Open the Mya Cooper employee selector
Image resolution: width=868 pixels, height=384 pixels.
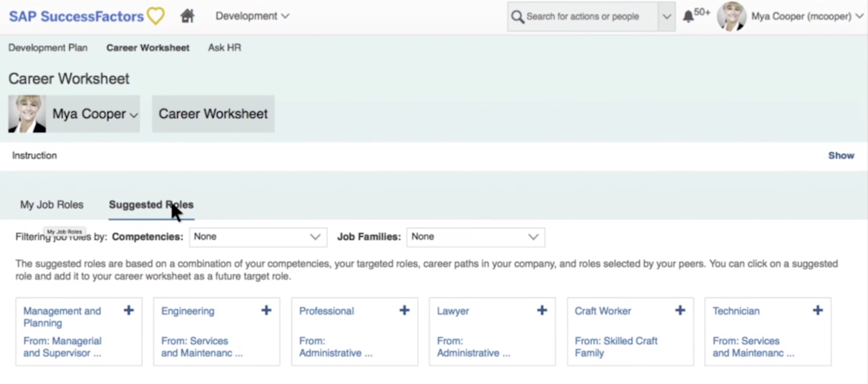click(94, 114)
